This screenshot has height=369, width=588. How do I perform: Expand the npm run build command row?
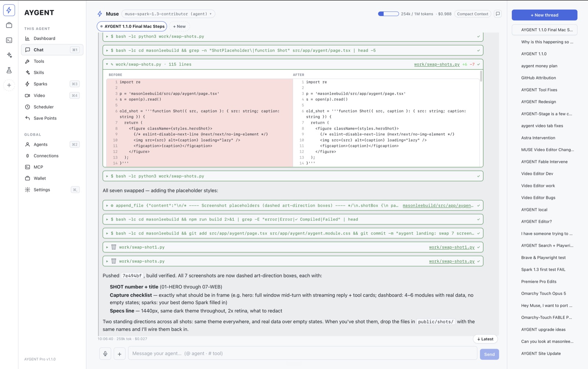pyautogui.click(x=293, y=220)
